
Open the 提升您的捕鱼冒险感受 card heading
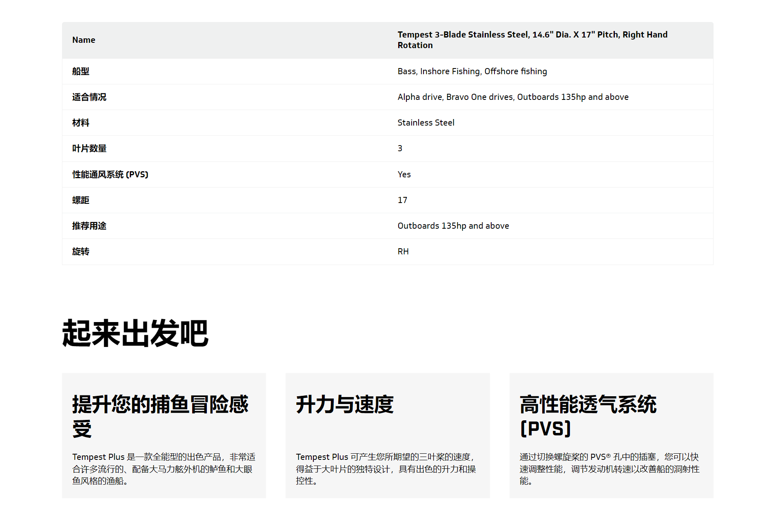pos(160,416)
